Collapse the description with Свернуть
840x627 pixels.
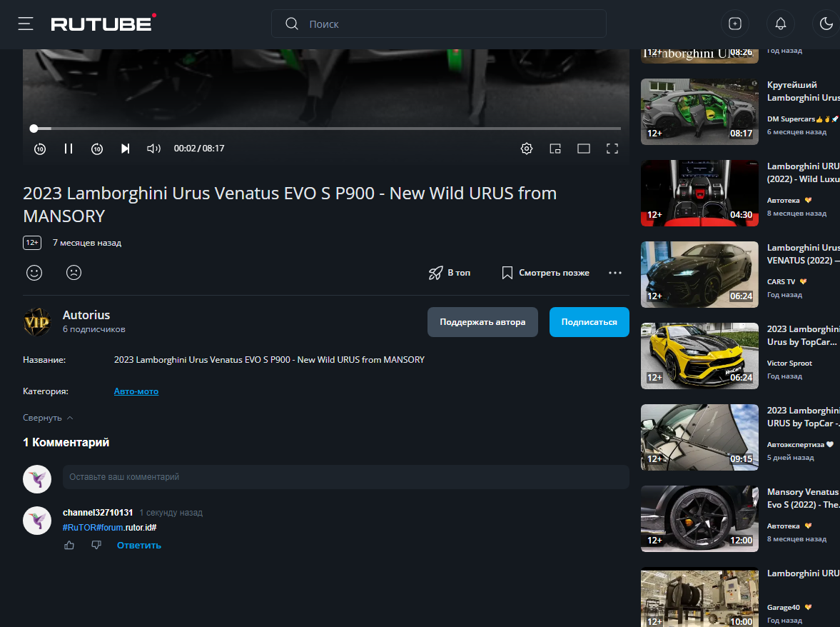coord(48,418)
